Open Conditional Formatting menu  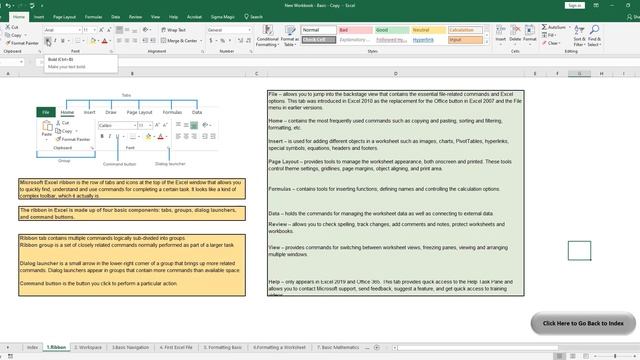pos(267,36)
